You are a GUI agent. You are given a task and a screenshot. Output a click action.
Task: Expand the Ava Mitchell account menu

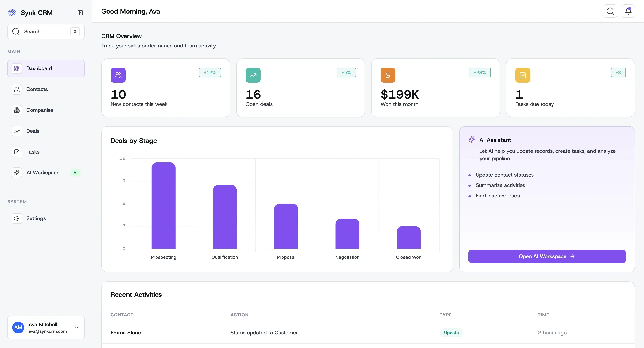tap(77, 328)
